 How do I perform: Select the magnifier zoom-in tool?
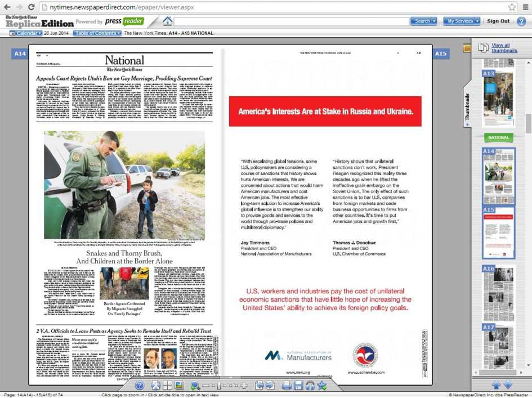tap(195, 386)
